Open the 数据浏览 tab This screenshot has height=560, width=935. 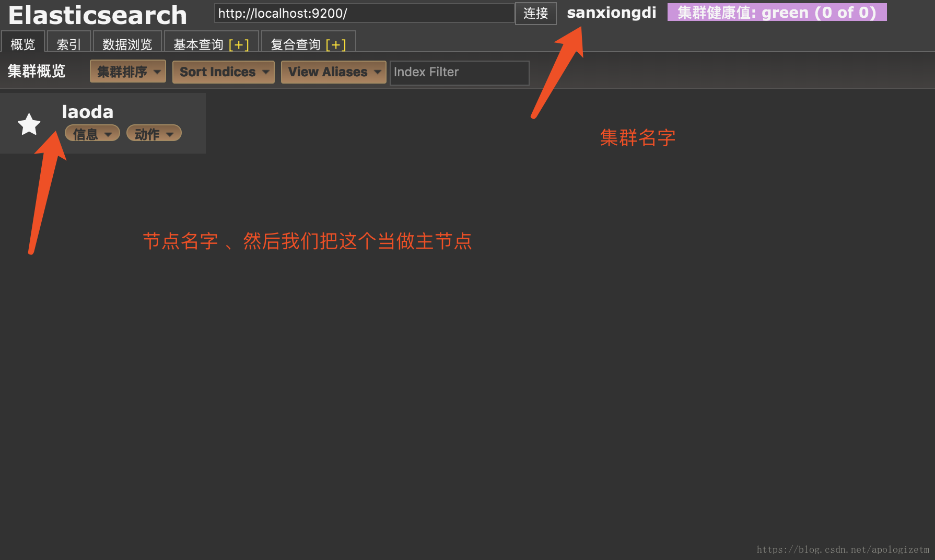[x=127, y=43]
